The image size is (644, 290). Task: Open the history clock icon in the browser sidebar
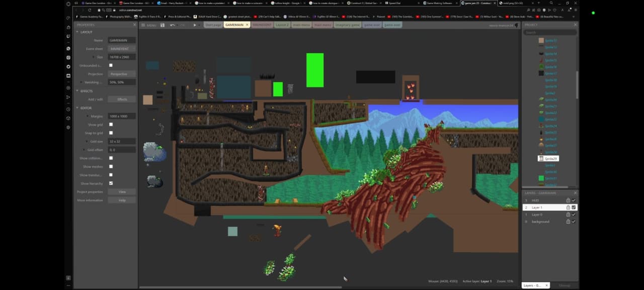tap(68, 109)
